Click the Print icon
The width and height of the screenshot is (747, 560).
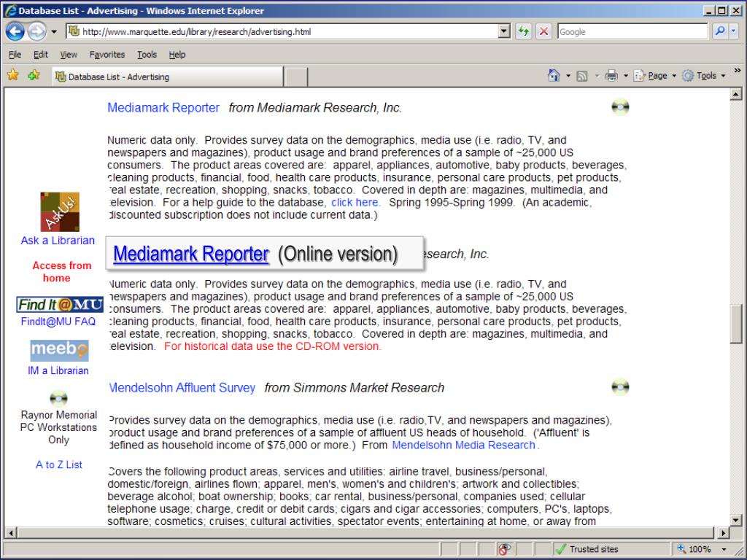(x=611, y=76)
